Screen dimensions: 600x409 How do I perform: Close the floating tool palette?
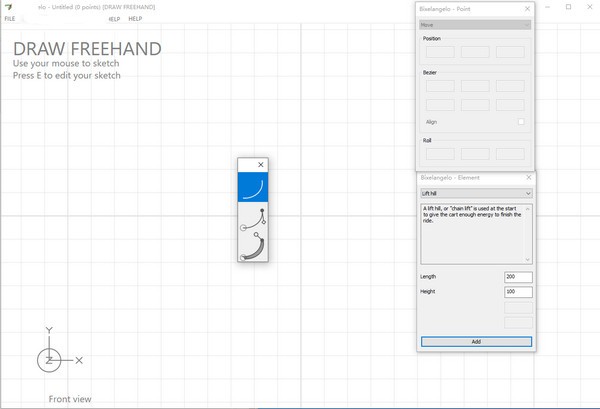pyautogui.click(x=261, y=165)
